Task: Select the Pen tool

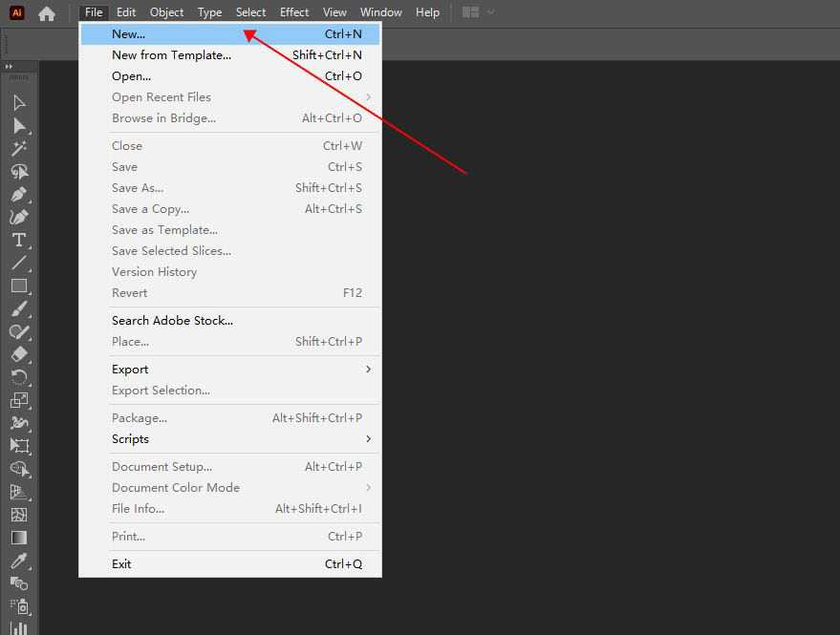Action: point(19,195)
